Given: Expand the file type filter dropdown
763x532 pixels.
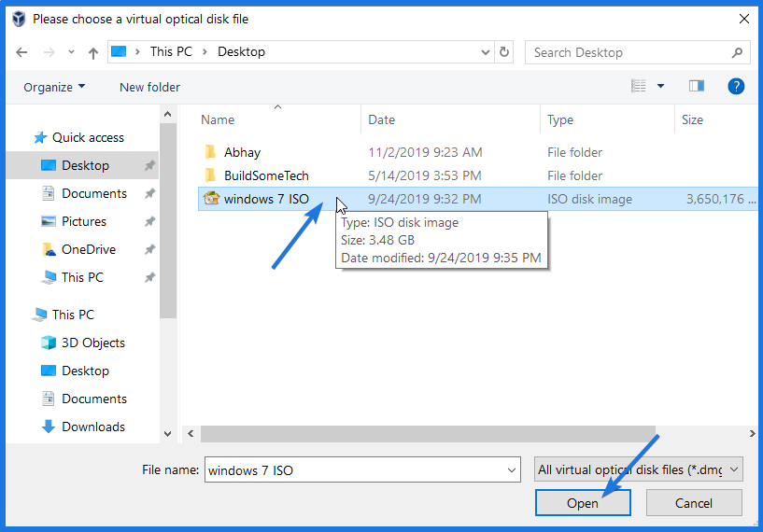Looking at the screenshot, I should click(x=734, y=469).
